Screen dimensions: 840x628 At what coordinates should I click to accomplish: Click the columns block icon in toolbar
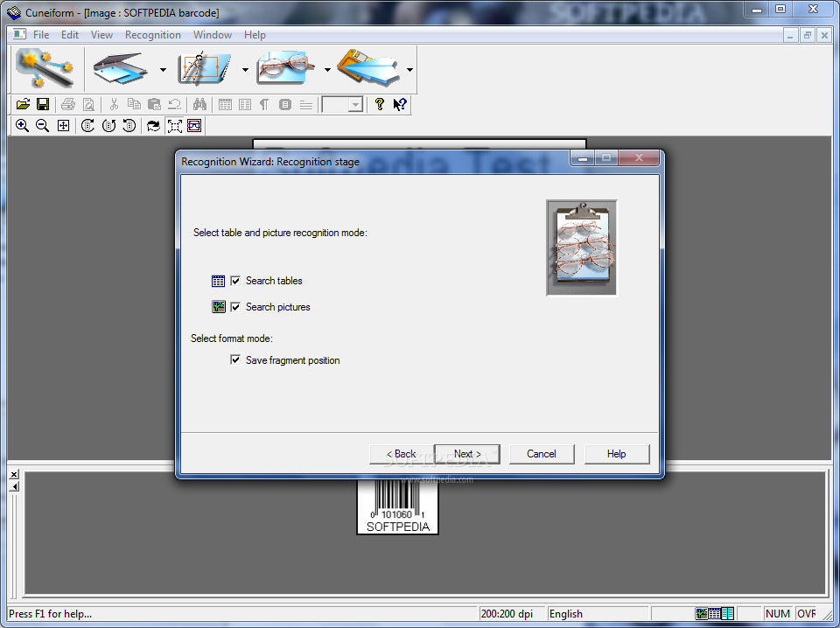pyautogui.click(x=245, y=104)
